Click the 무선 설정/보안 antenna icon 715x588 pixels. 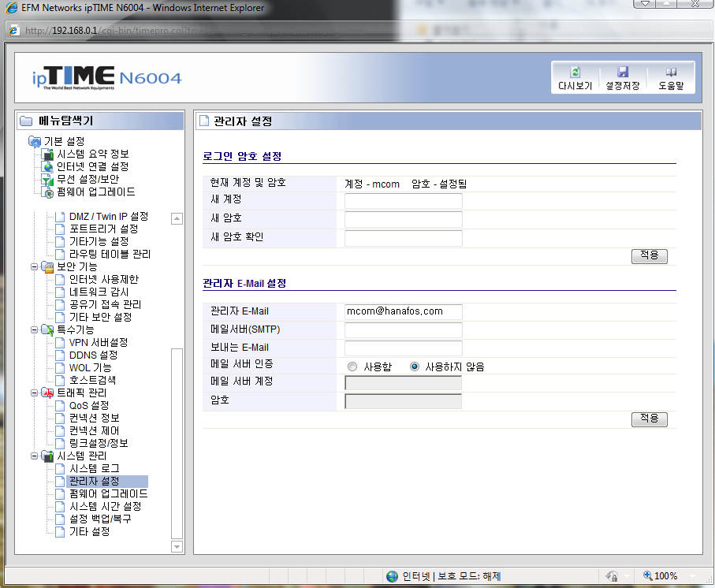click(48, 179)
